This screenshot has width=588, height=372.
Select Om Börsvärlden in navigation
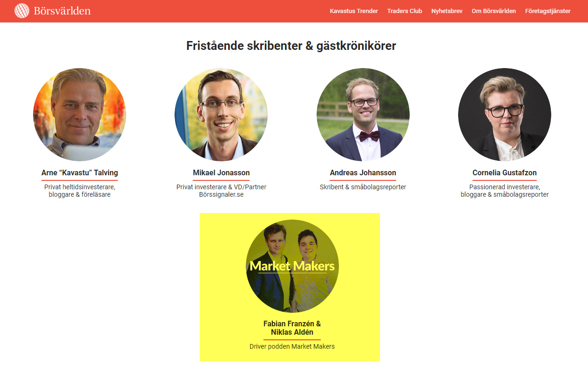click(x=494, y=11)
